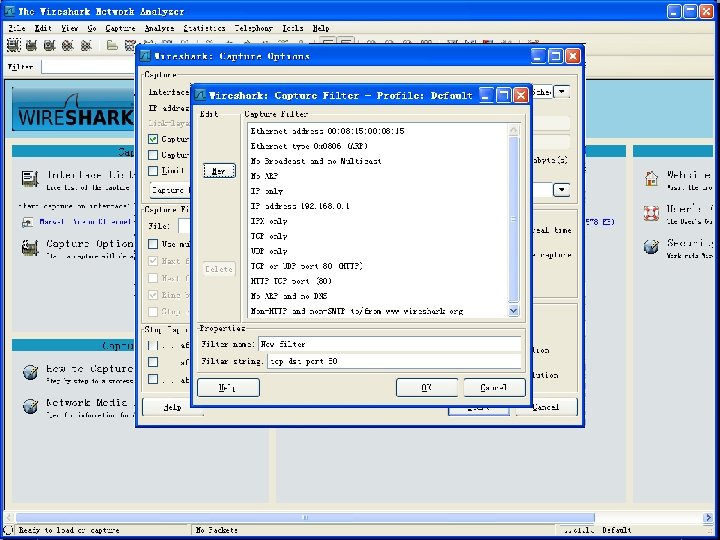This screenshot has height=540, width=720.
Task: Click the expert info icon in status bar
Action: (8, 530)
